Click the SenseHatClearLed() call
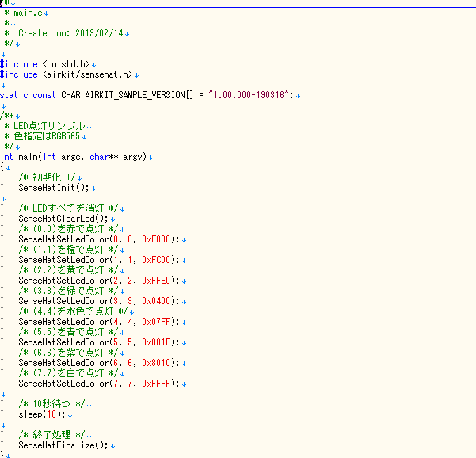Viewport: 476px width, 458px height. click(x=63, y=219)
